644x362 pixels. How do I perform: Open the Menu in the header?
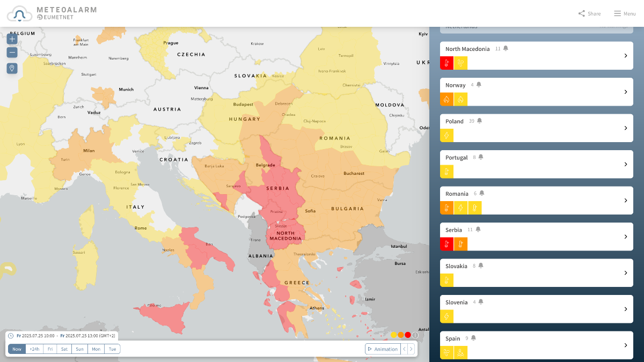click(625, 13)
